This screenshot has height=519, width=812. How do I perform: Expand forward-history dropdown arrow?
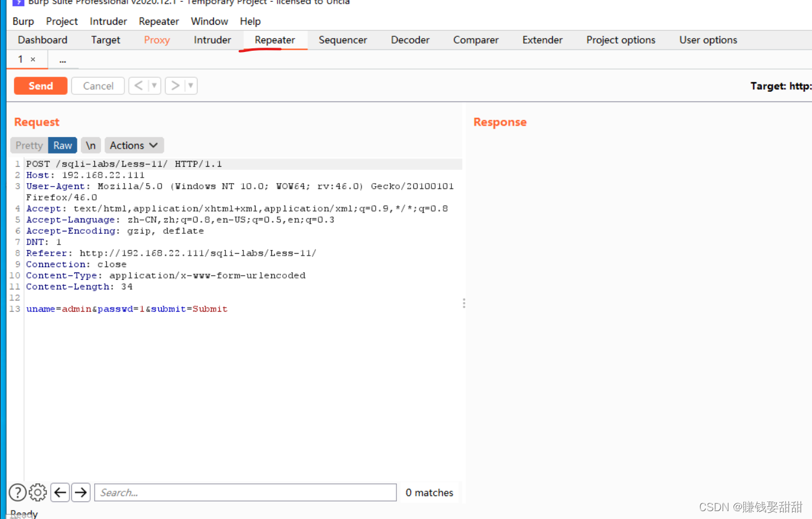pyautogui.click(x=191, y=86)
